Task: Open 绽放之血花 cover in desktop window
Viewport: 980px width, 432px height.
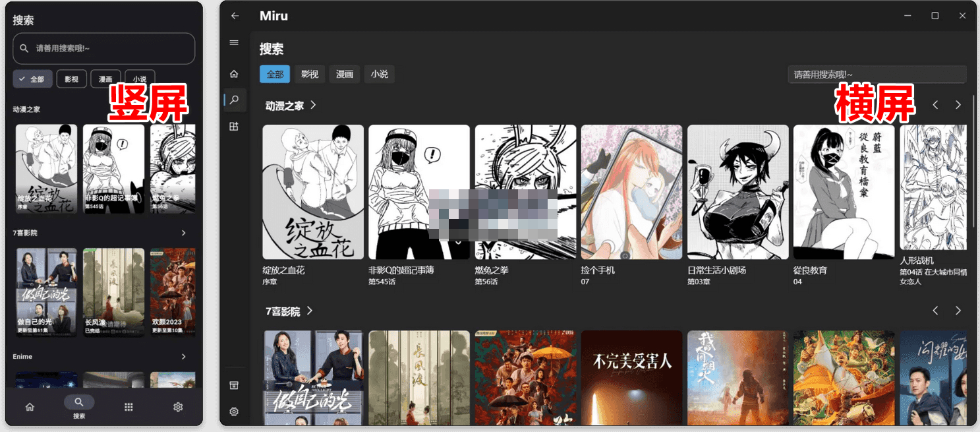Action: (313, 192)
